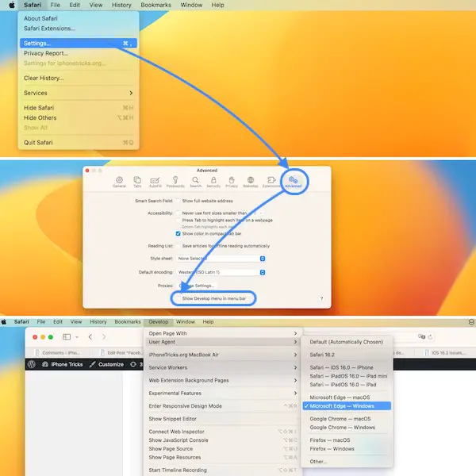The image size is (476, 476).
Task: Open the Default encoding dropdown
Action: (221, 271)
